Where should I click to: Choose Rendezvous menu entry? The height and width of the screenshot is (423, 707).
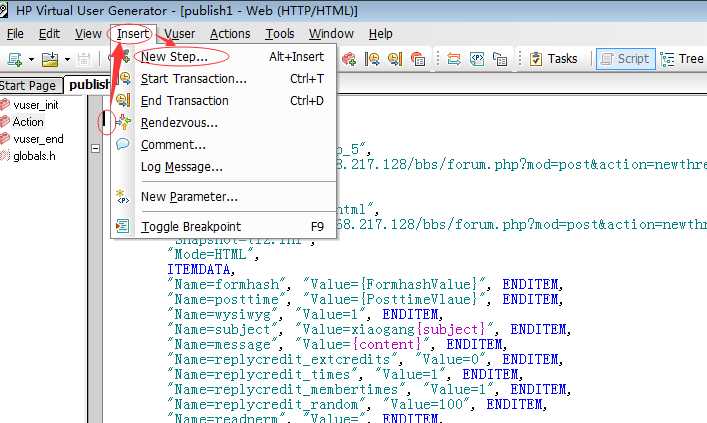(x=224, y=123)
